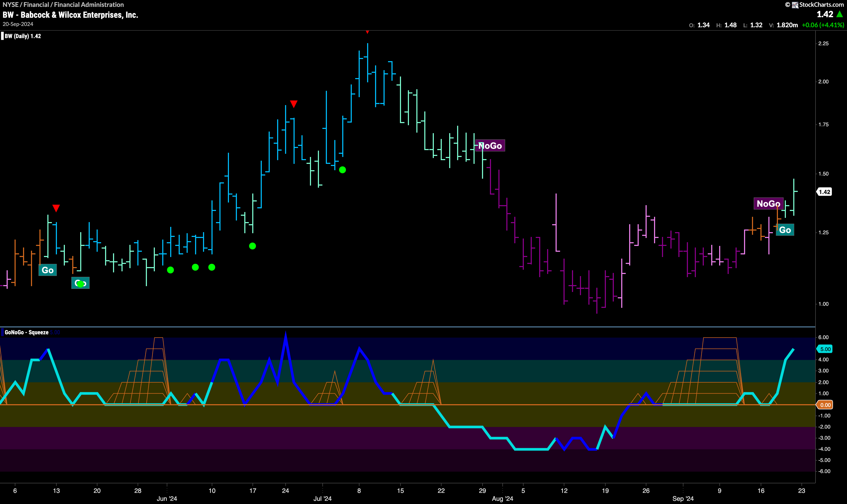Click the Go label with green dot near May 17
Screen dimensions: 847x504
[x=80, y=283]
